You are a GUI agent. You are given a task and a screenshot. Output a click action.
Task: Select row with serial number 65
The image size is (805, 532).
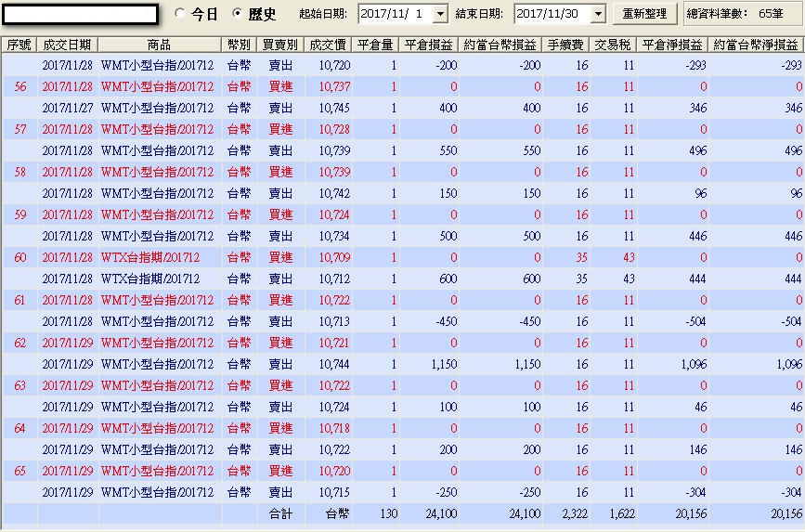[x=403, y=471]
